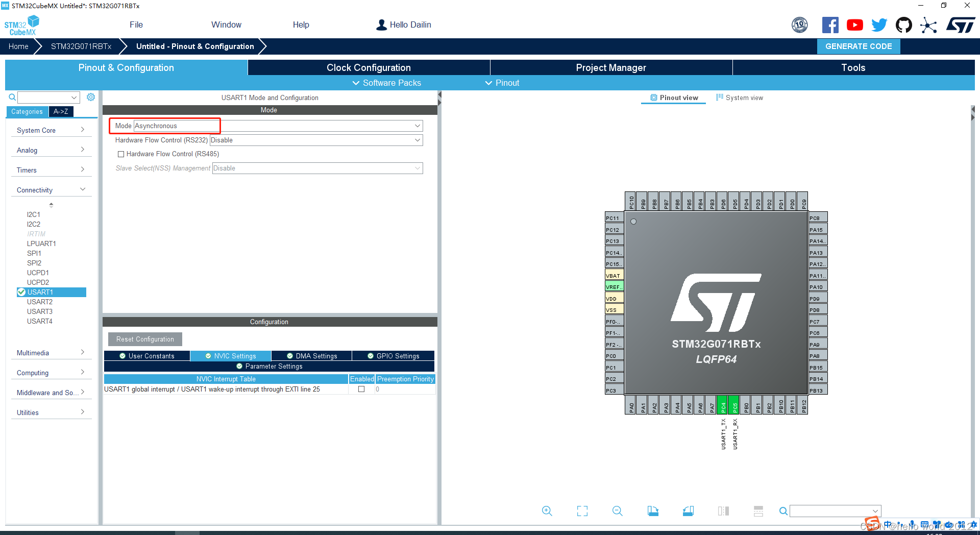
Task: Click the peripheral search magnifier icon
Action: pos(12,97)
